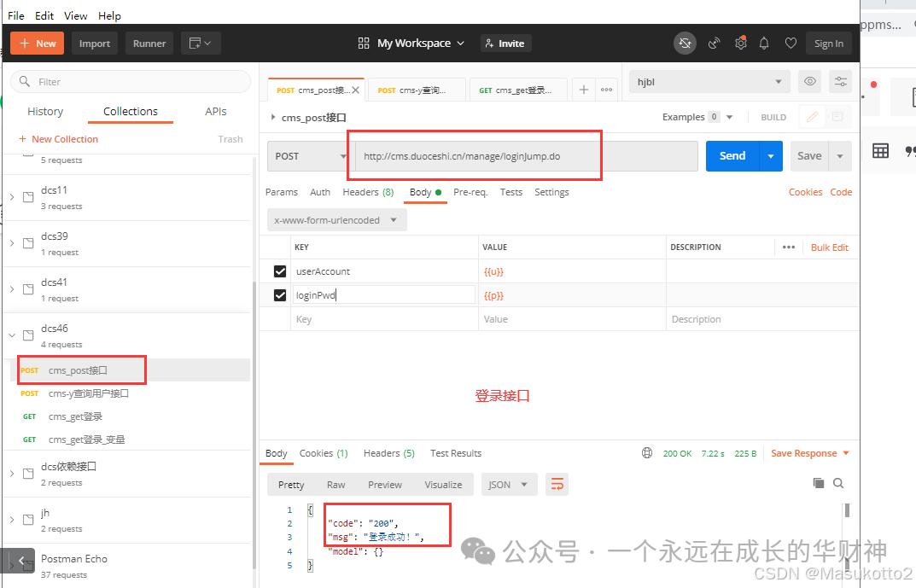The width and height of the screenshot is (916, 588).
Task: Open the File menu
Action: pos(15,15)
